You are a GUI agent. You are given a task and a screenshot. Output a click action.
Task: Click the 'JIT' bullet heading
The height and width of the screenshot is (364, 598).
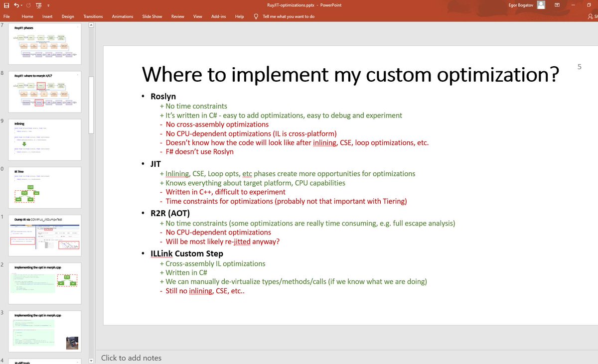(x=155, y=165)
